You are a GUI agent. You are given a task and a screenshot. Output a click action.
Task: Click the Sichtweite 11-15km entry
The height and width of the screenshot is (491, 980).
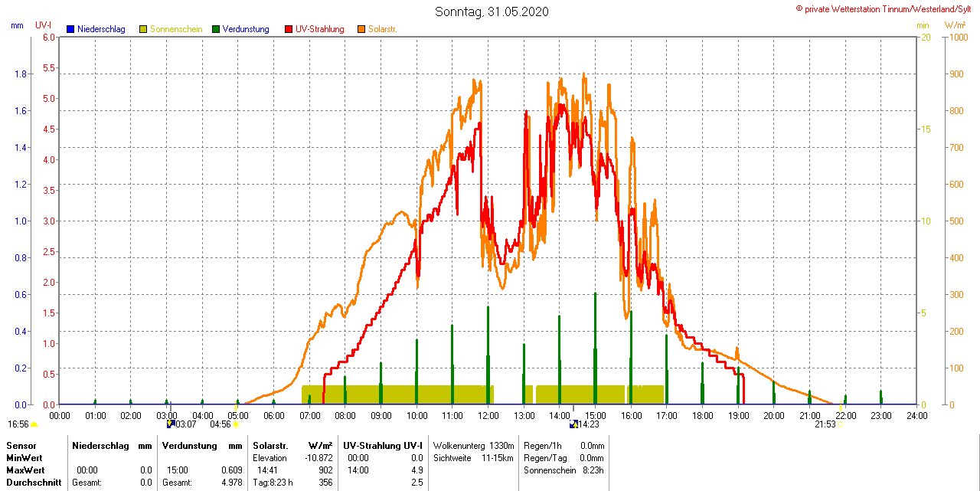coord(474,457)
